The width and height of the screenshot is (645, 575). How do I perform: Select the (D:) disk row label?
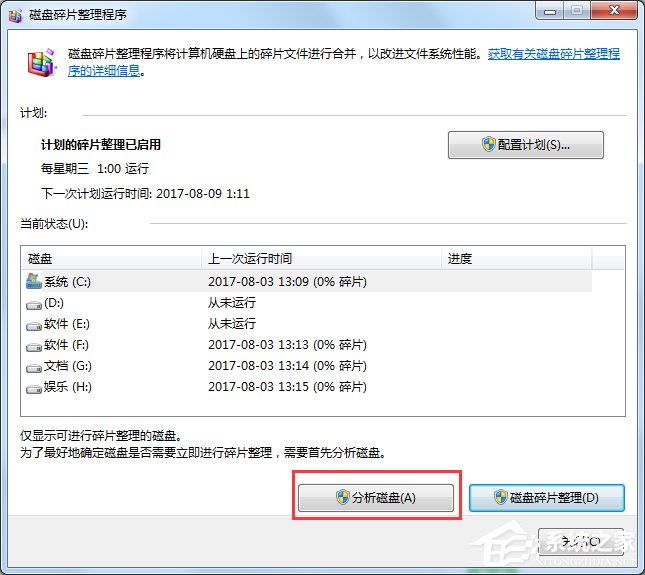tap(54, 303)
